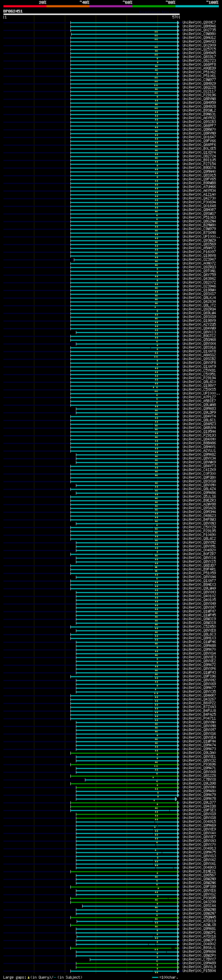Open hit UniRef100_Q9FS89
This screenshot has width=222, height=980.
coord(199,887)
